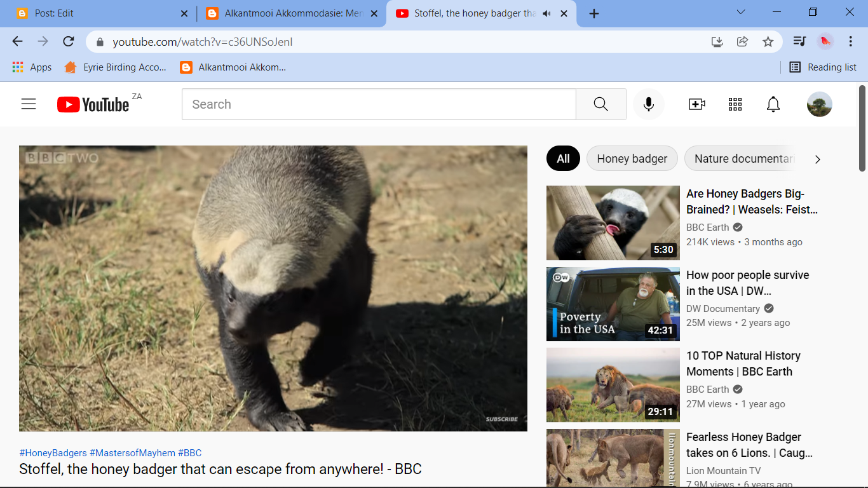Select the All filter chip

pos(563,159)
